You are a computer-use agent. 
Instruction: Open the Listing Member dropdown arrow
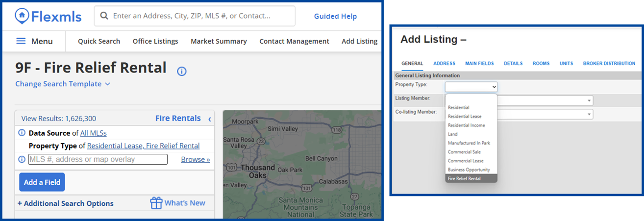coord(588,100)
